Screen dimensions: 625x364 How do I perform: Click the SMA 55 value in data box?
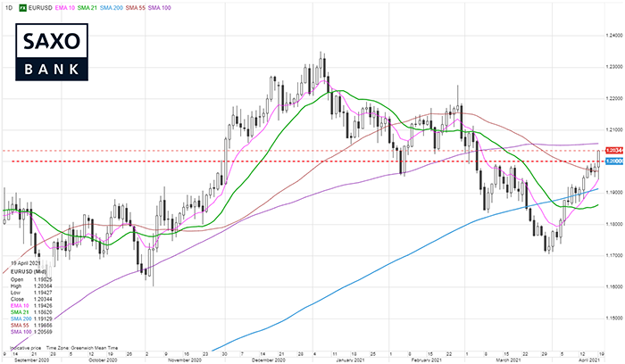[44, 326]
